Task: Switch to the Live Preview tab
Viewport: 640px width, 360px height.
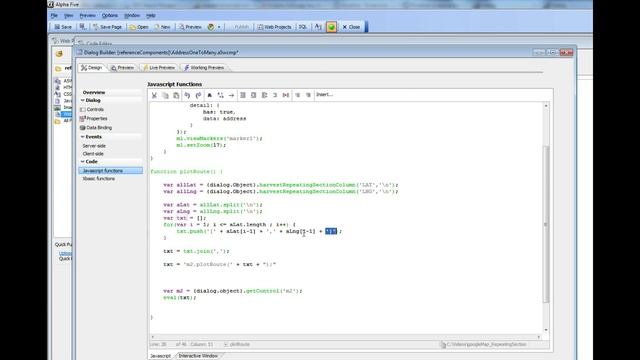Action: click(x=159, y=68)
